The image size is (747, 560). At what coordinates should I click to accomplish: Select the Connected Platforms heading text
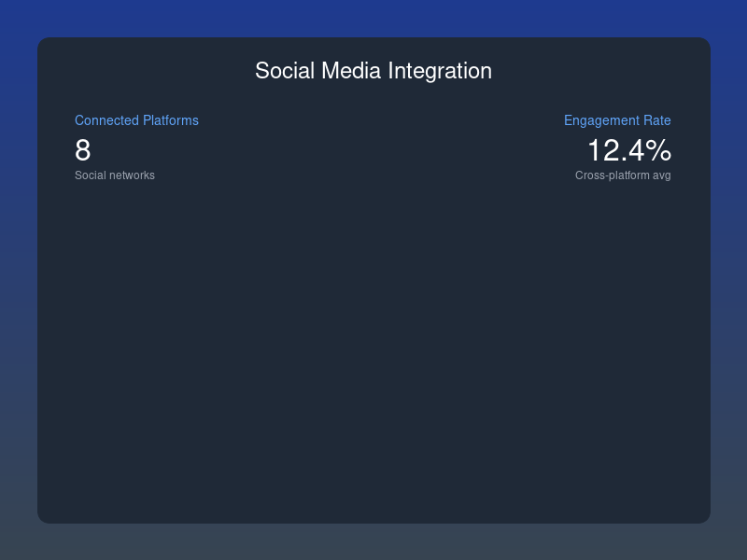[x=136, y=120]
